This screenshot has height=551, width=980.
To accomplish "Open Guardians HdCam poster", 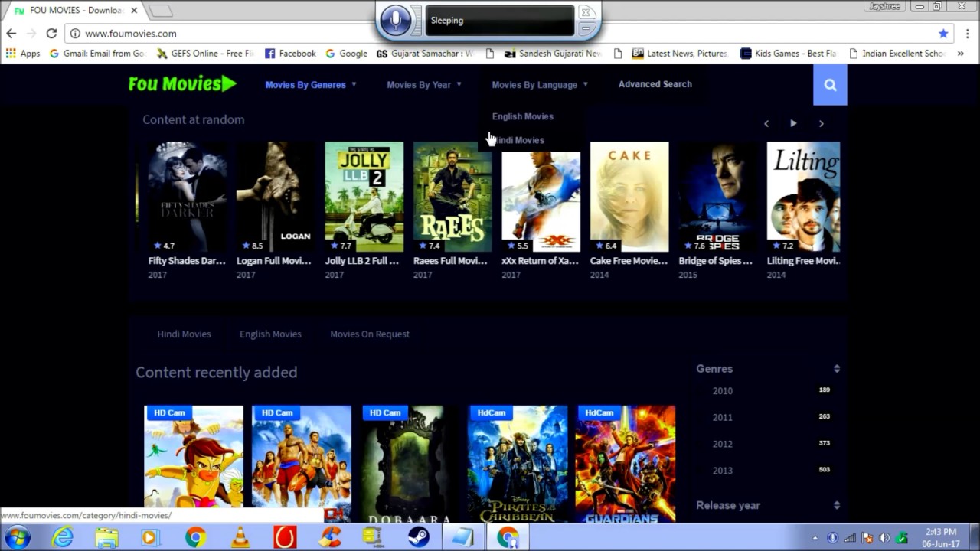I will tap(626, 464).
